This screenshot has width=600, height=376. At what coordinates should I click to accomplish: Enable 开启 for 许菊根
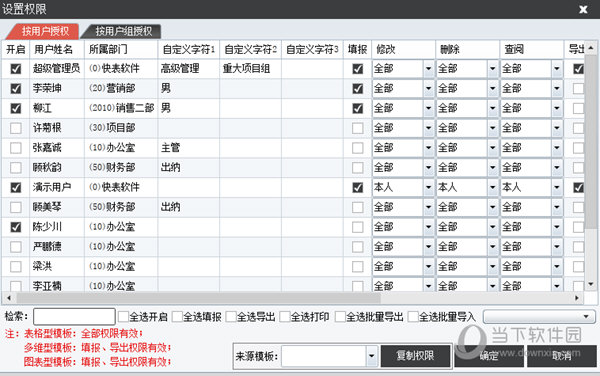click(16, 128)
